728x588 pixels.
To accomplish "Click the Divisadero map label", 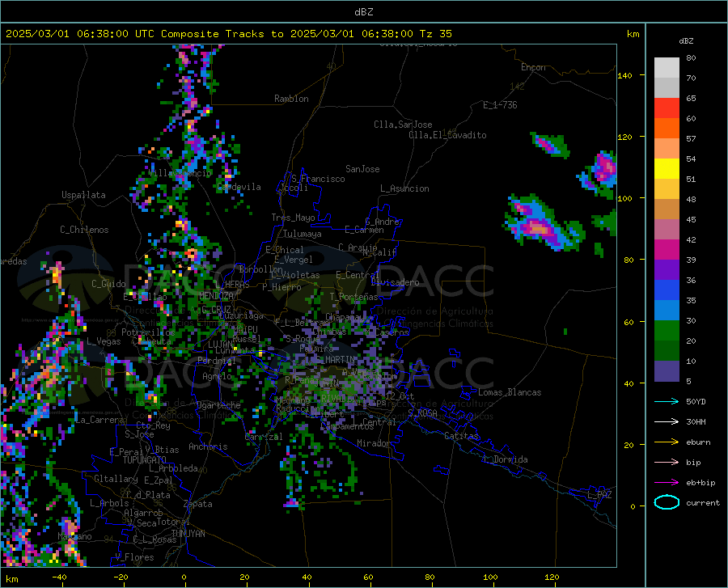I will click(x=395, y=282).
